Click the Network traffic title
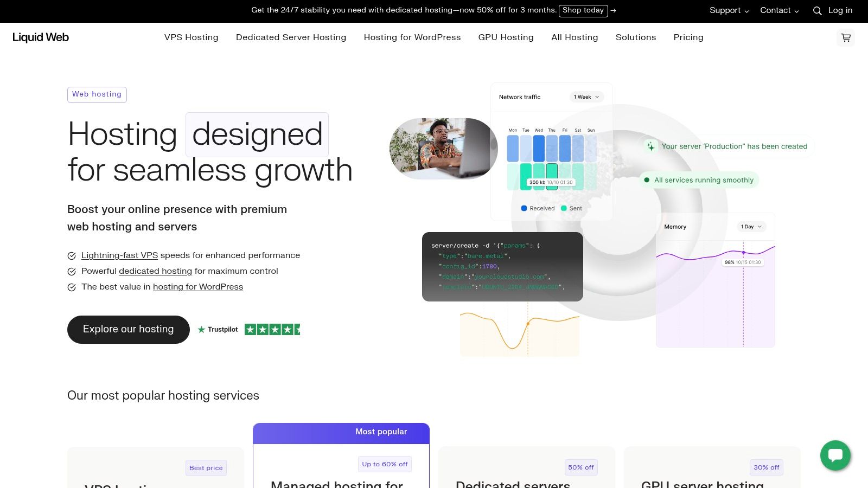 click(x=520, y=97)
